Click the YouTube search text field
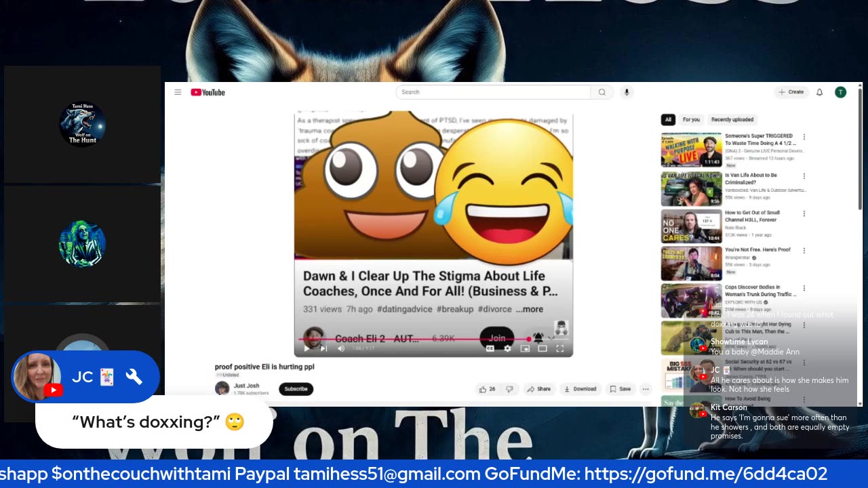The image size is (868, 488). pyautogui.click(x=493, y=92)
